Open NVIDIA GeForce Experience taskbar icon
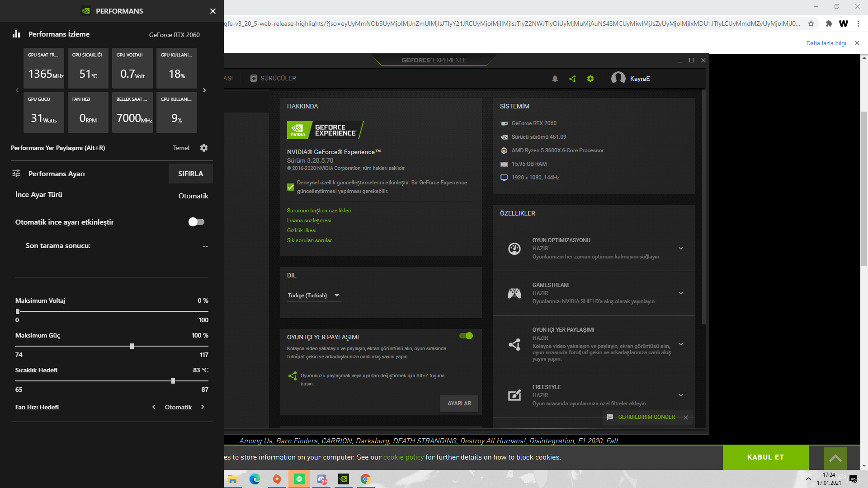Image resolution: width=868 pixels, height=488 pixels. pos(344,479)
